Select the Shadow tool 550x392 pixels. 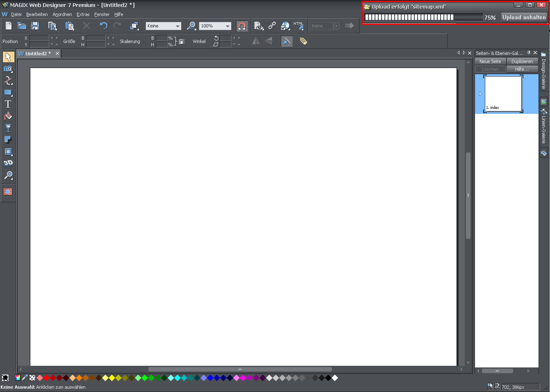click(x=8, y=140)
